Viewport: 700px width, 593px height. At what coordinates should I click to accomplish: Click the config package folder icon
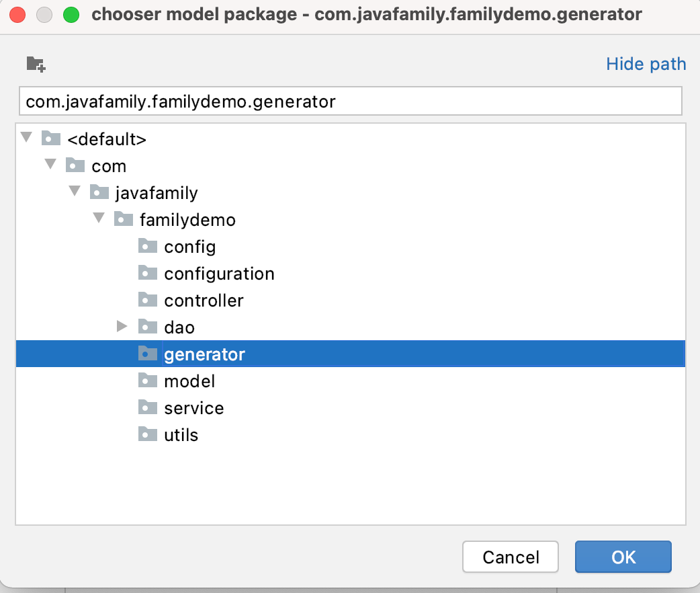147,246
